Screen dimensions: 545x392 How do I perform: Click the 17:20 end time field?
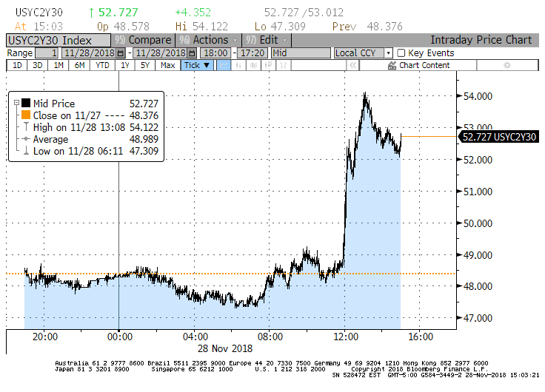click(253, 53)
